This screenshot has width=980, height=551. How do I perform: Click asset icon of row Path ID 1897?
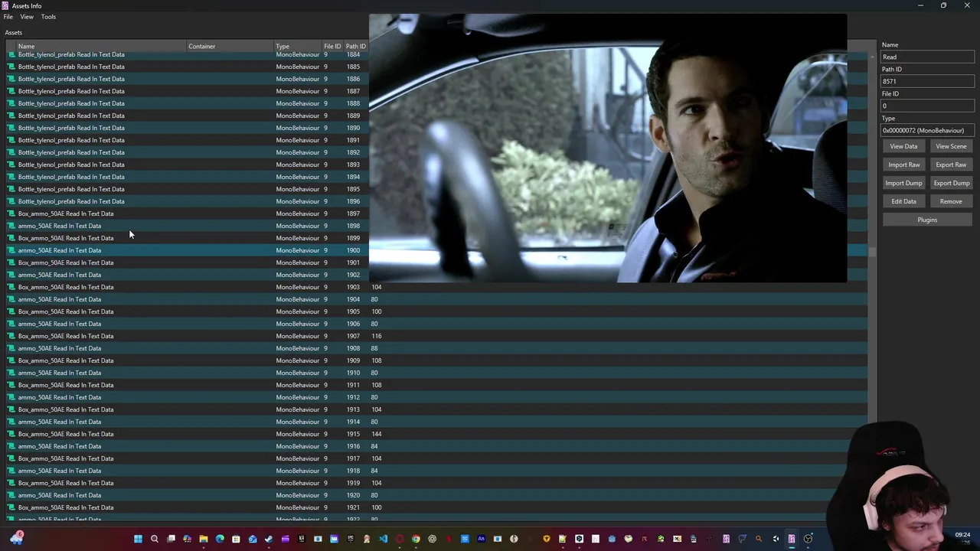pos(11,214)
